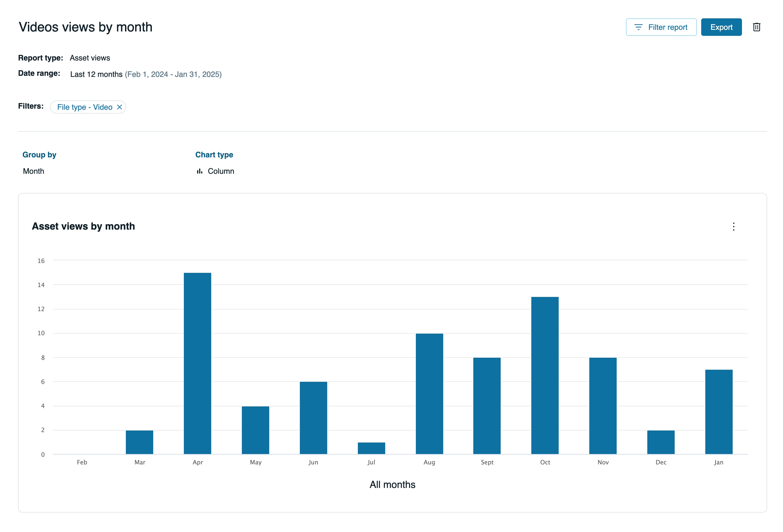Click the '16' y-axis label
This screenshot has width=783, height=532.
[41, 261]
